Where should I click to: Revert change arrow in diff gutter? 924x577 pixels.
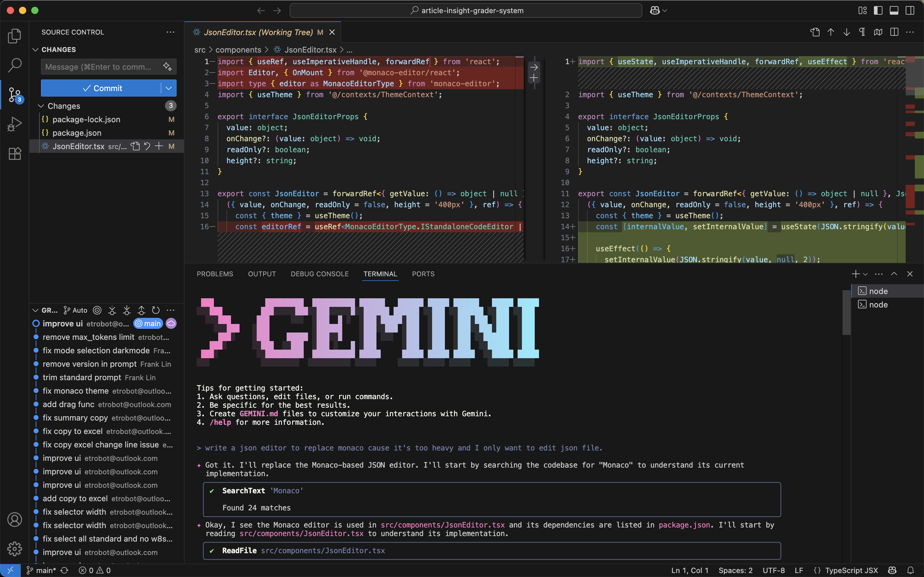[534, 67]
